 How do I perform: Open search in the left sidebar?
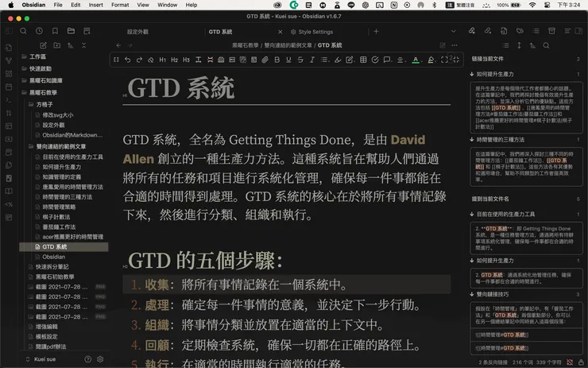[x=23, y=31]
